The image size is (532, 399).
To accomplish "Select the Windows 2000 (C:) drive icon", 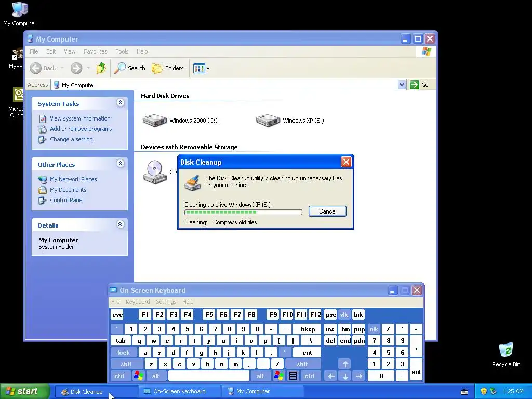I will click(155, 121).
